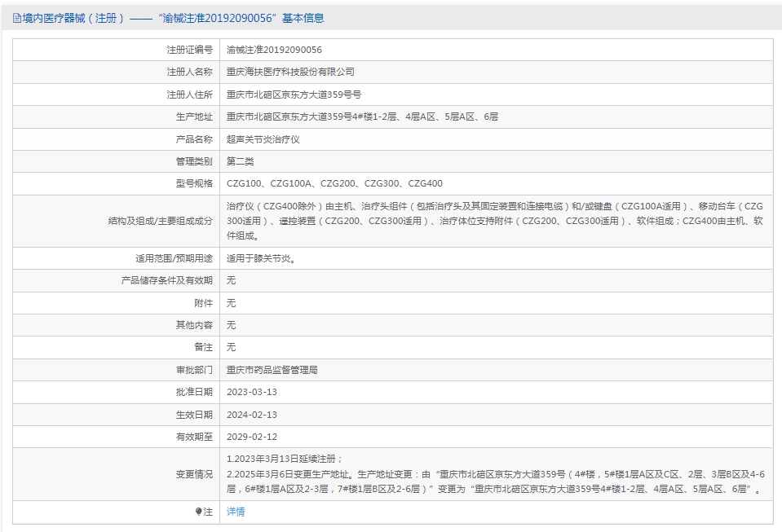Click the model list starting with CZG100
Screen dimensions: 782x532
click(x=334, y=183)
